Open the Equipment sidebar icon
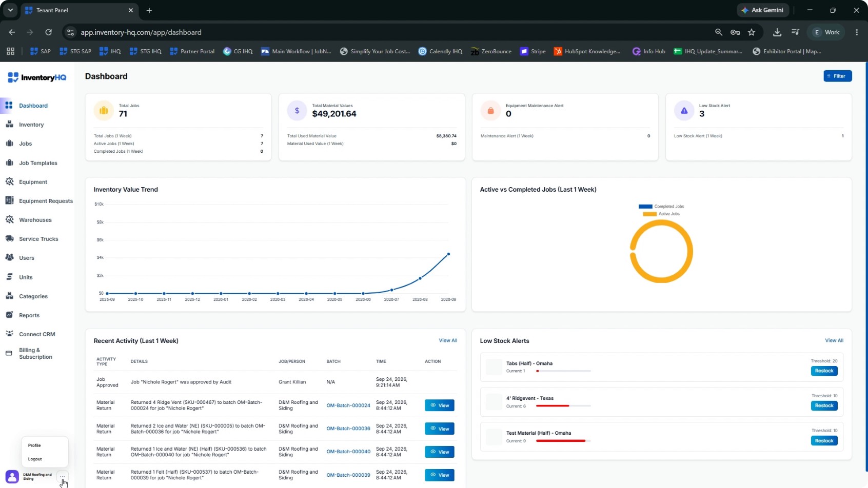This screenshot has height=488, width=868. click(9, 181)
